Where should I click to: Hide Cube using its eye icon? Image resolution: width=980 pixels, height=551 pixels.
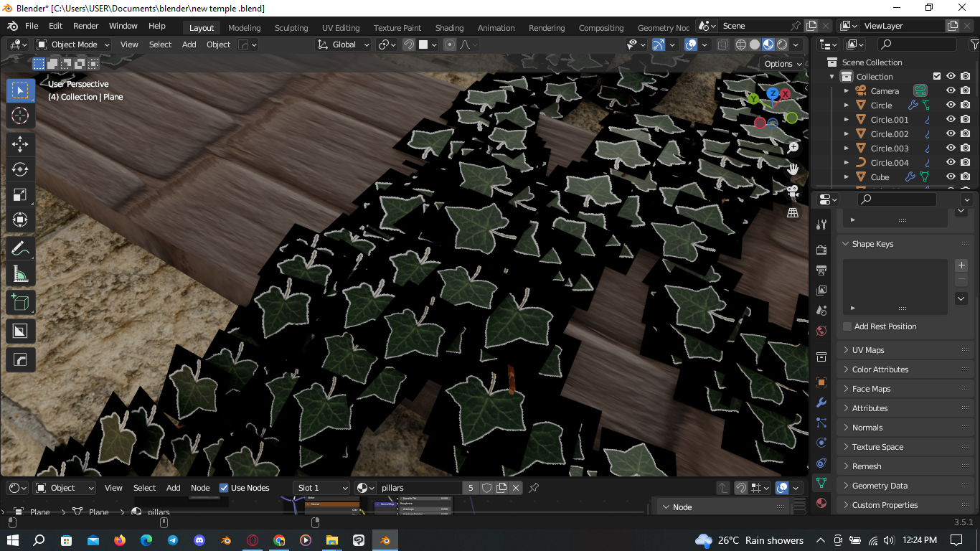click(x=951, y=177)
